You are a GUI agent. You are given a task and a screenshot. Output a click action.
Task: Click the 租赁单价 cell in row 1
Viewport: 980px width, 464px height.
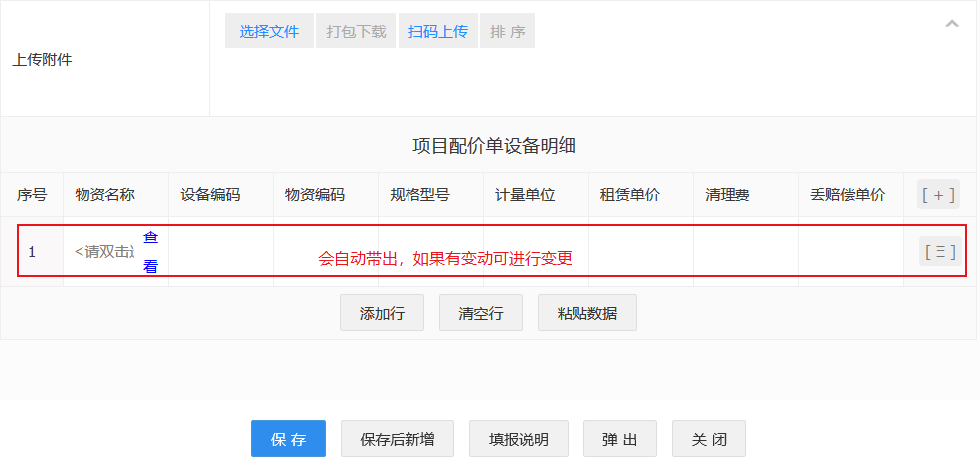point(641,251)
